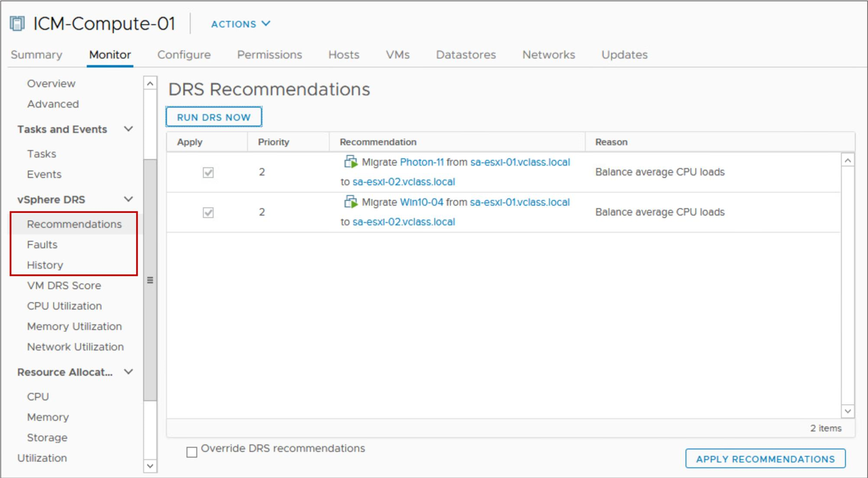Click migrate icon in Photon-11 recommendation
Image resolution: width=868 pixels, height=478 pixels.
click(350, 162)
